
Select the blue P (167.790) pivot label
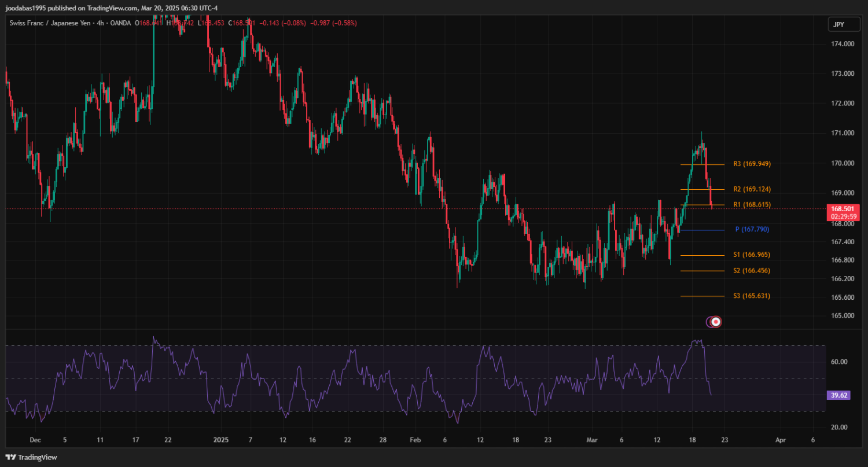click(x=752, y=229)
